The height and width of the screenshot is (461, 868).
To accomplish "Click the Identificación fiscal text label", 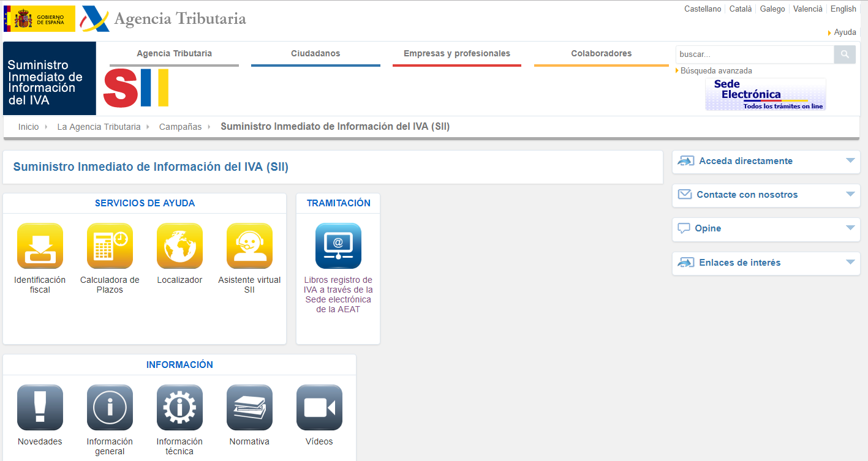I will point(40,285).
